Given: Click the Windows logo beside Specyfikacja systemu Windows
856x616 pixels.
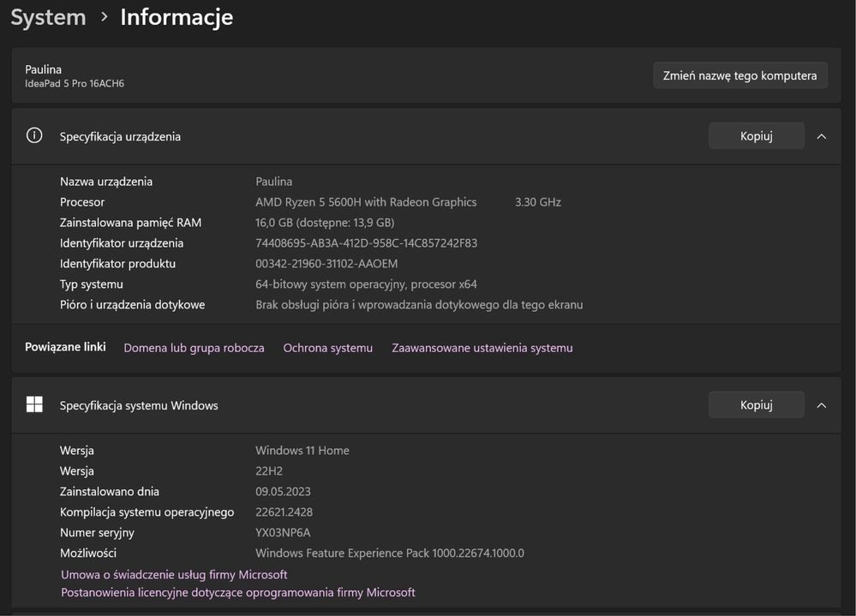Looking at the screenshot, I should (x=34, y=404).
